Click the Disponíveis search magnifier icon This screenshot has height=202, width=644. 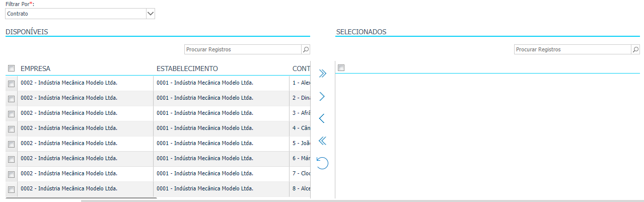click(306, 49)
